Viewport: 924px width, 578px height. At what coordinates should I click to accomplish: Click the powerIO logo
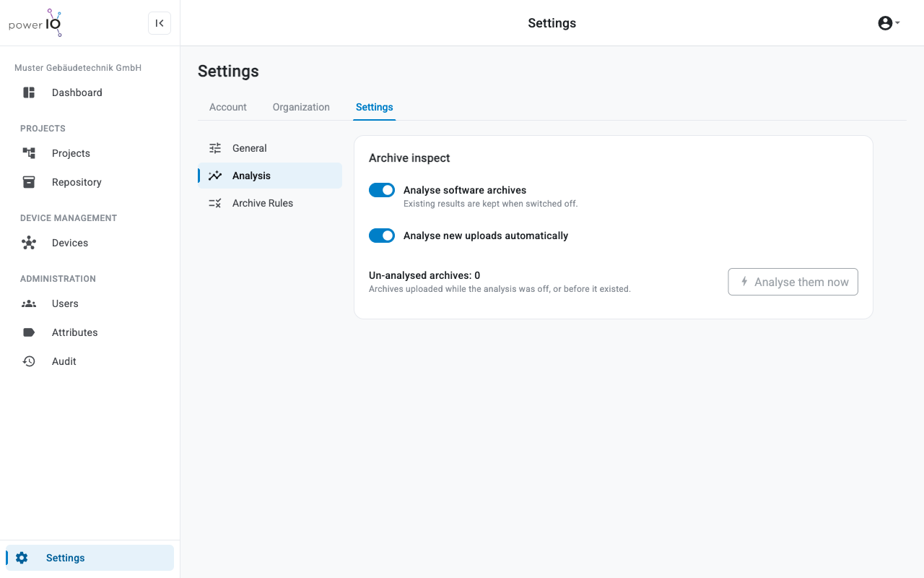click(x=35, y=23)
